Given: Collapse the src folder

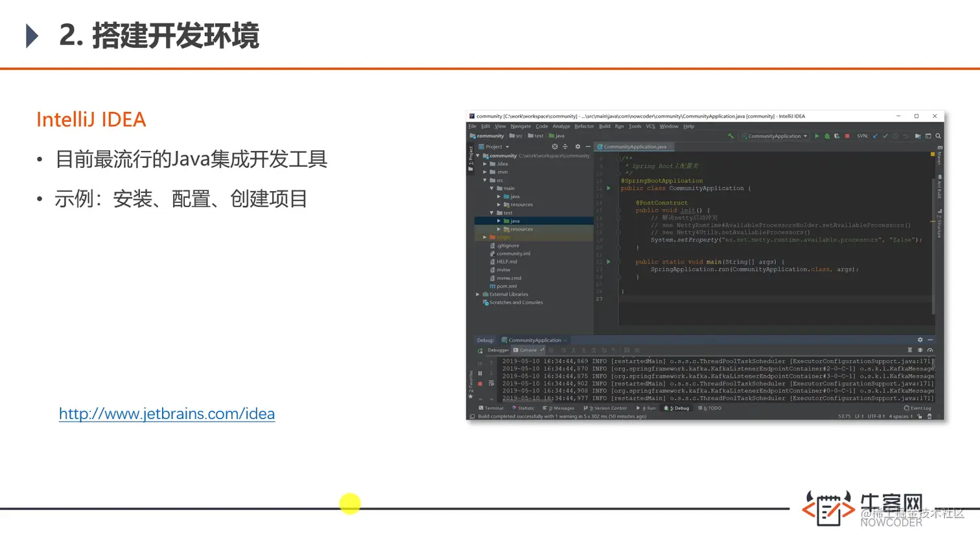Looking at the screenshot, I should tap(485, 180).
